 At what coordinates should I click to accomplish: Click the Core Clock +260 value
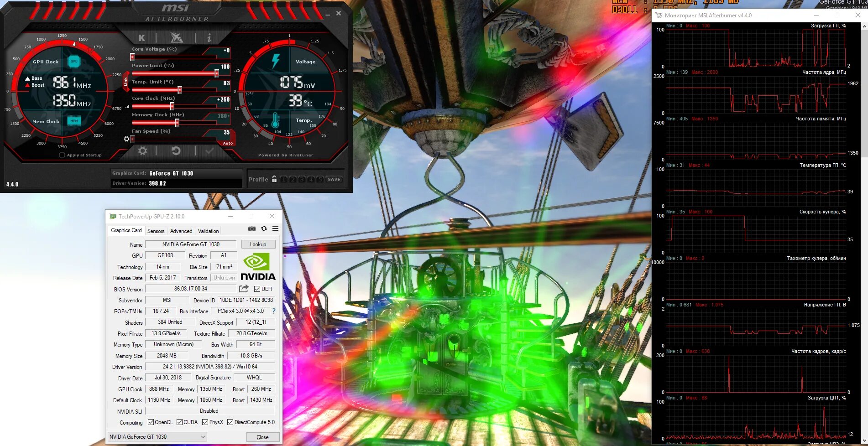coord(223,99)
